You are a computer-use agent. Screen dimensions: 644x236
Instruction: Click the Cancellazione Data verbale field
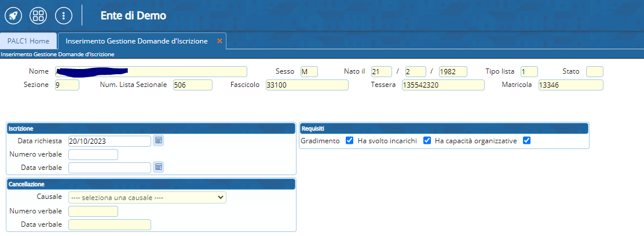pyautogui.click(x=109, y=224)
